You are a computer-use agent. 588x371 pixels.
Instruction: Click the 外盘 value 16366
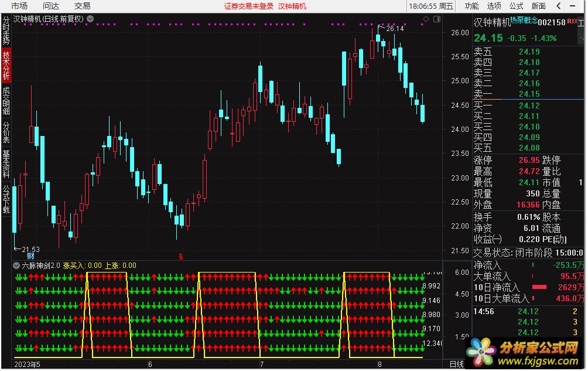(x=528, y=205)
